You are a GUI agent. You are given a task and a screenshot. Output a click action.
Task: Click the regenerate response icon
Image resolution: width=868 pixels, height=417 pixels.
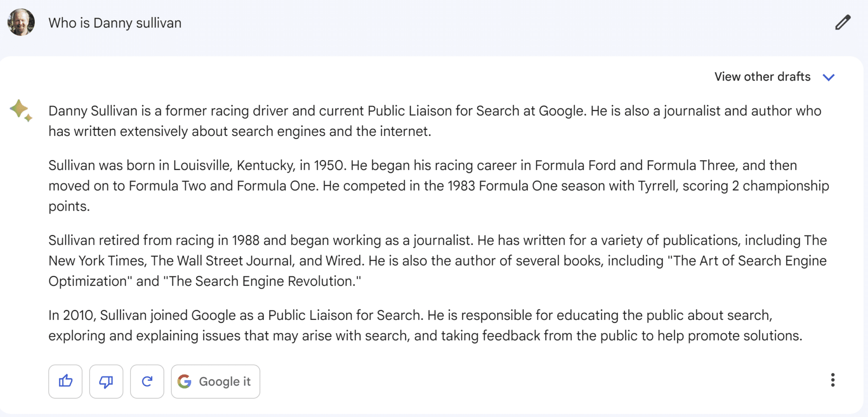click(147, 381)
